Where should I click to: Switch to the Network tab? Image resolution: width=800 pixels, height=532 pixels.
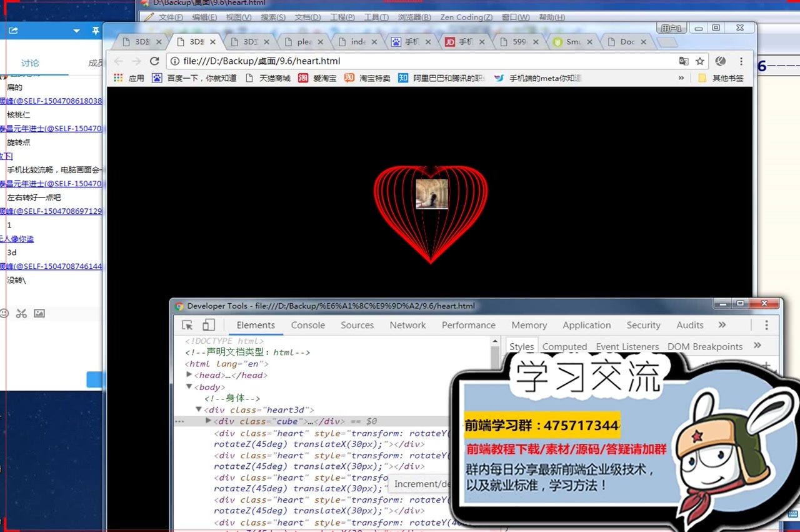[x=407, y=325]
